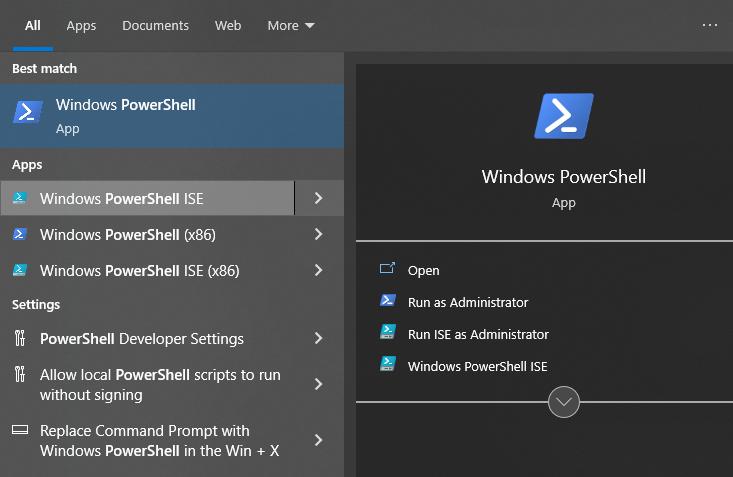
Task: Select the All search tab
Action: click(33, 25)
